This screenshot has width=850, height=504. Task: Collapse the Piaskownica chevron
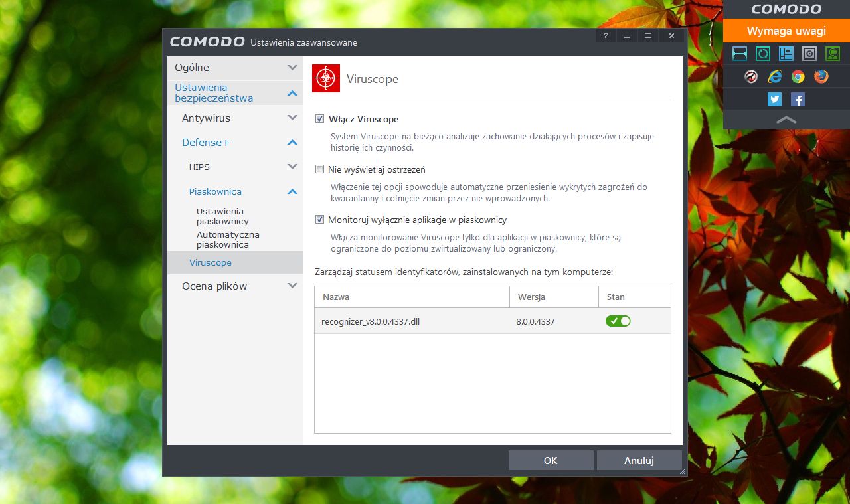(x=292, y=192)
